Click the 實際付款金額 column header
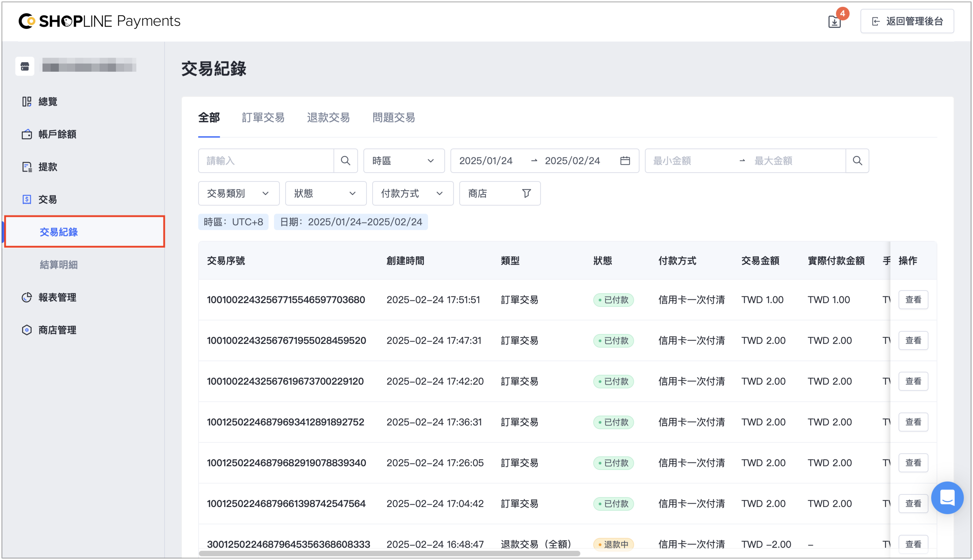 click(x=836, y=261)
